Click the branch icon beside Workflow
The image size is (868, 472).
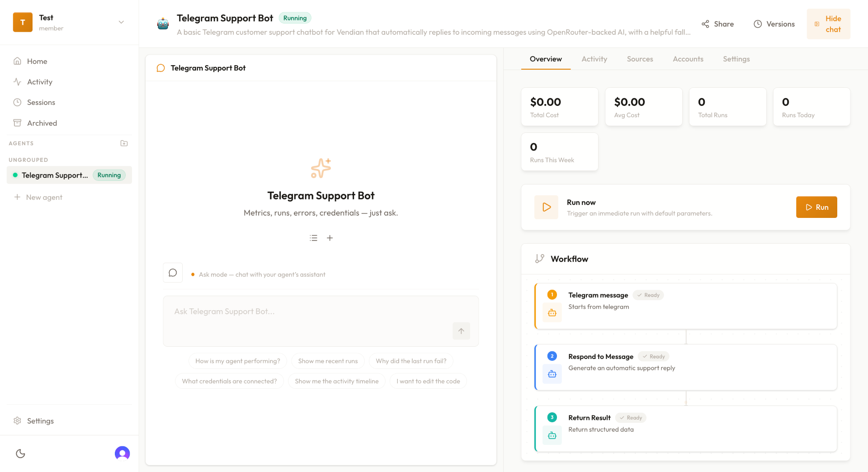coord(539,259)
